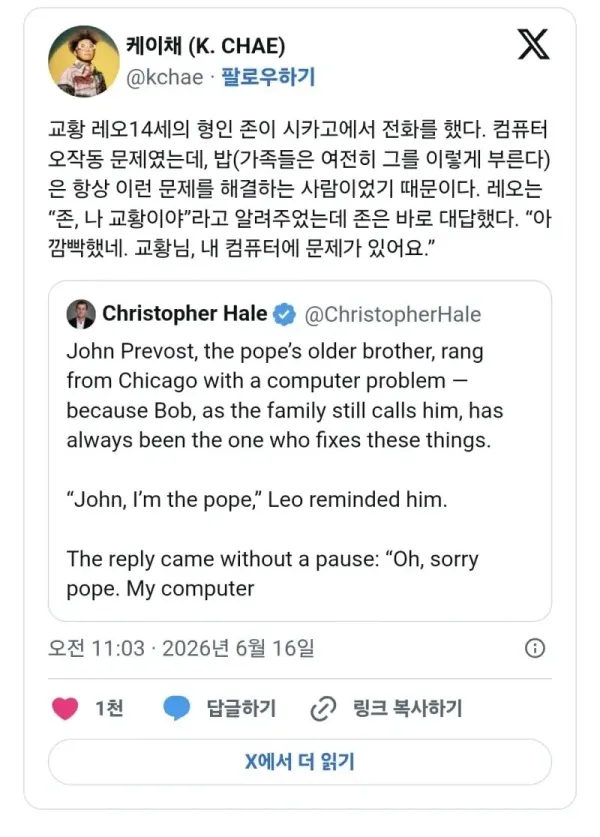Click Christopher Hale's avatar thumbnail
Viewport: 600px width, 837px height.
[81, 314]
